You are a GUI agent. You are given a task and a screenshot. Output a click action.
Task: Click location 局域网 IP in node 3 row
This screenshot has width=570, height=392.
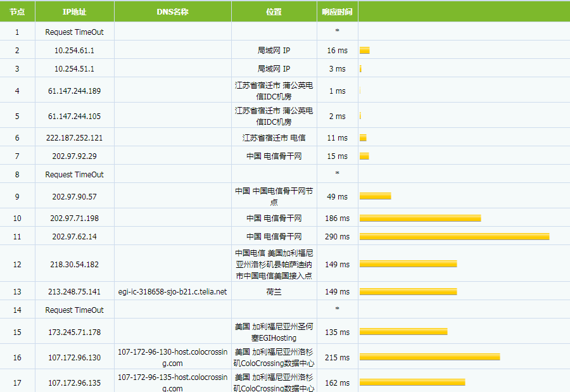point(274,69)
